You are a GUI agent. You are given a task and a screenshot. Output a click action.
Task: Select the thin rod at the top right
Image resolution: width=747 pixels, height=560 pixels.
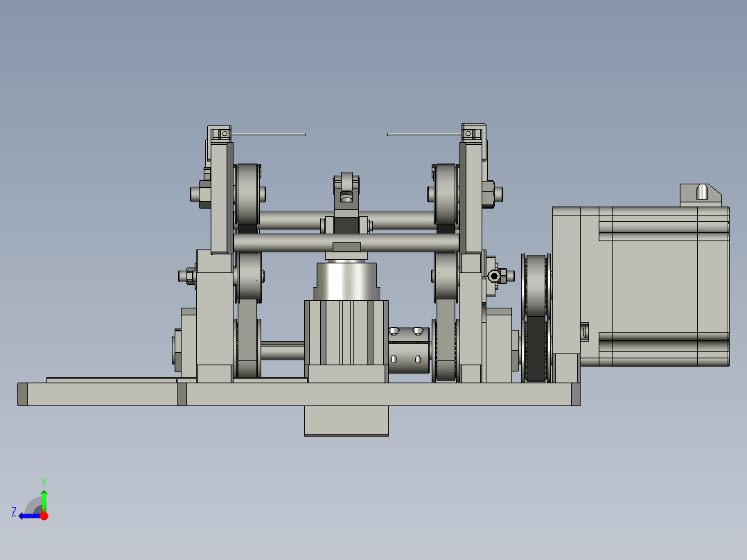point(425,134)
